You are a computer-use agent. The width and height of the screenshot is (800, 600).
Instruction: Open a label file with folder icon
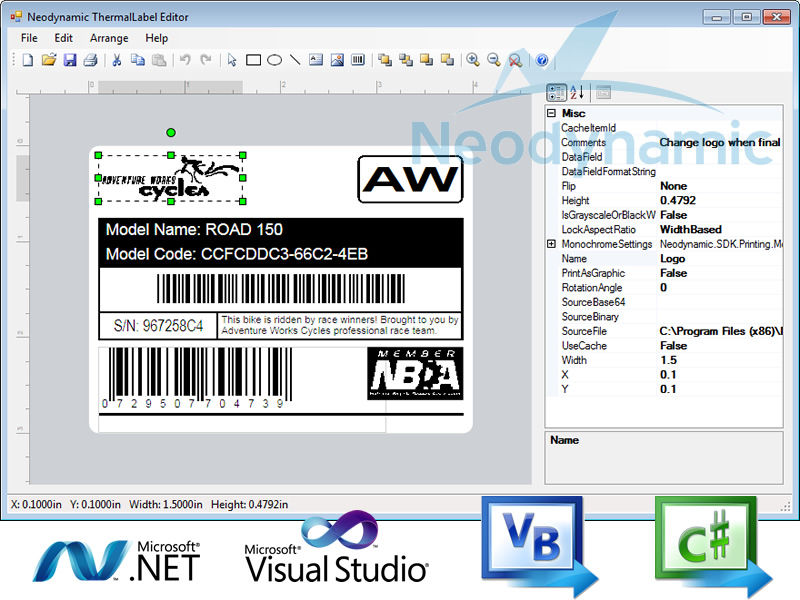[x=49, y=60]
